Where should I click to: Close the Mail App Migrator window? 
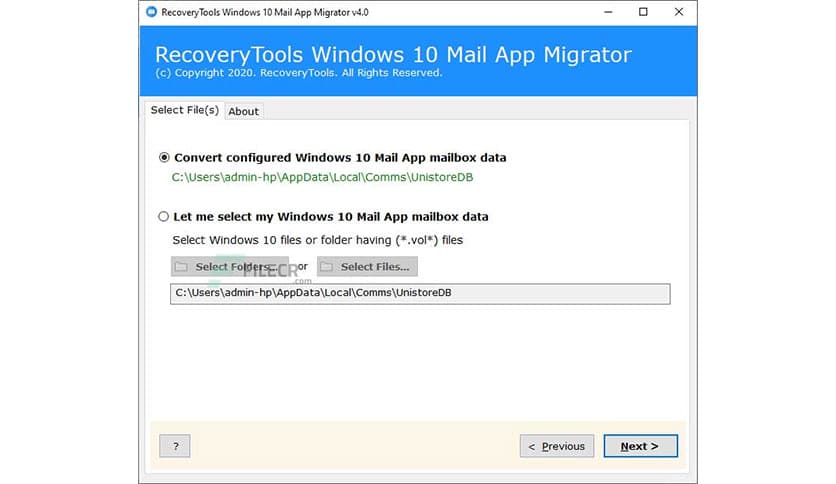click(679, 12)
